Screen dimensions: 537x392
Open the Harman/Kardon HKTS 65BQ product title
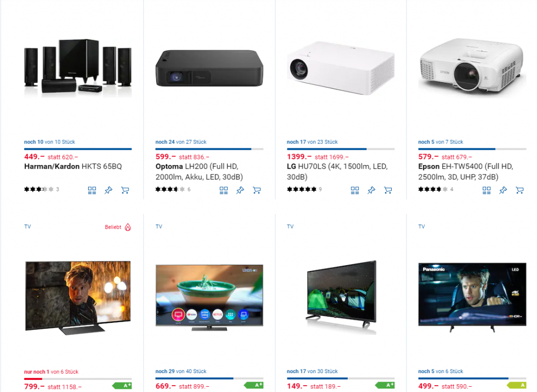[x=73, y=166]
